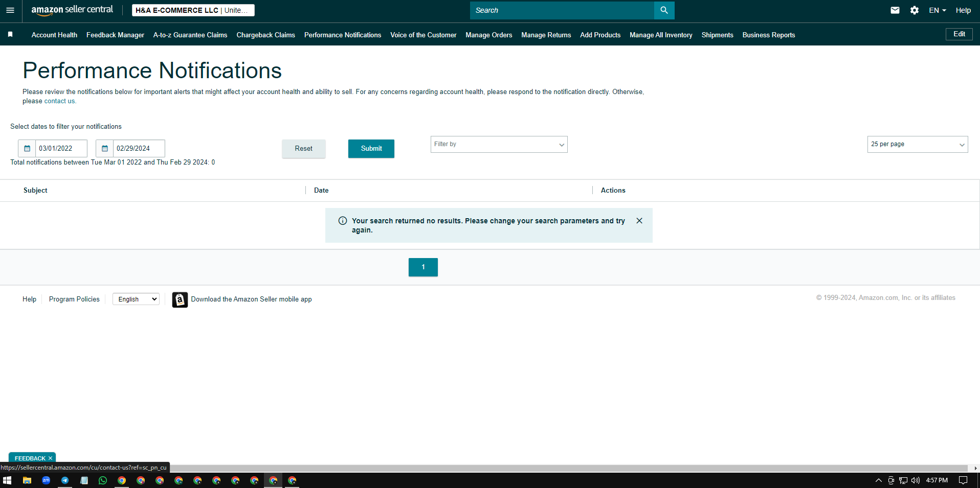Open the 25 per page dropdown
Screen dimensions: 980x488
[x=918, y=144]
